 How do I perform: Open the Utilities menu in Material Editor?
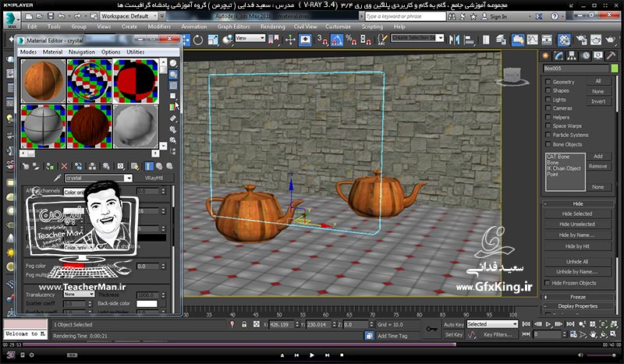coord(135,52)
